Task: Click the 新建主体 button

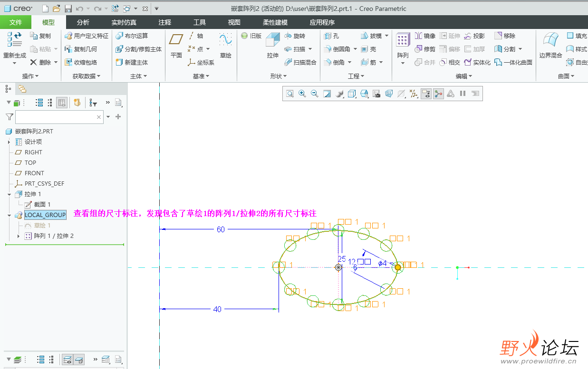Action: (x=132, y=62)
